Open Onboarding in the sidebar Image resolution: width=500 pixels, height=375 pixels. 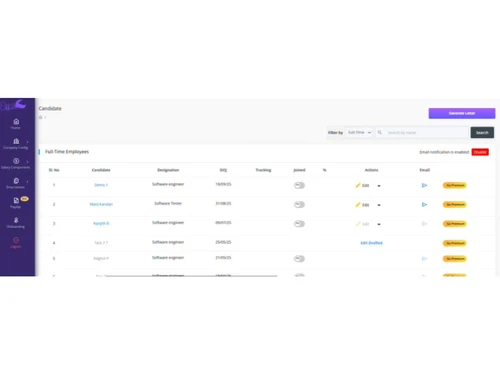[x=16, y=223]
